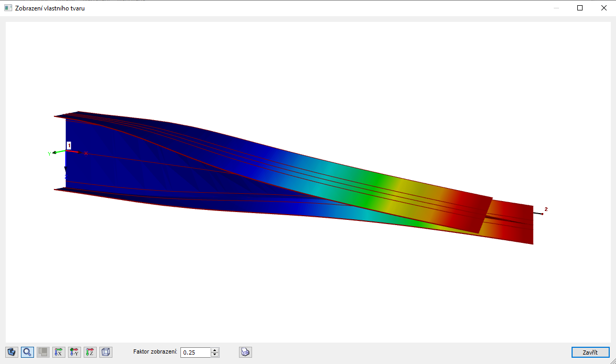Set view along the -Y axis
Screen dimensions: 616x364
(x=75, y=352)
